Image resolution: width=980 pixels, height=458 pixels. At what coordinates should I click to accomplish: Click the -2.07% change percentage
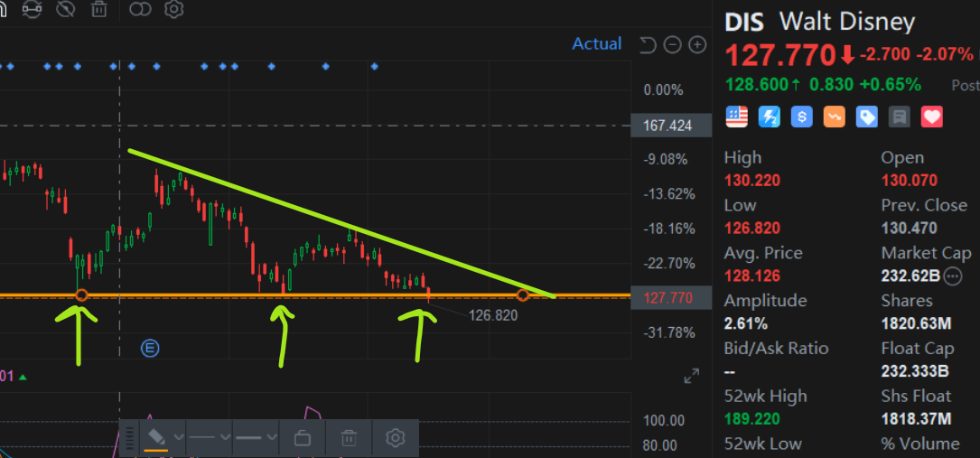click(945, 55)
